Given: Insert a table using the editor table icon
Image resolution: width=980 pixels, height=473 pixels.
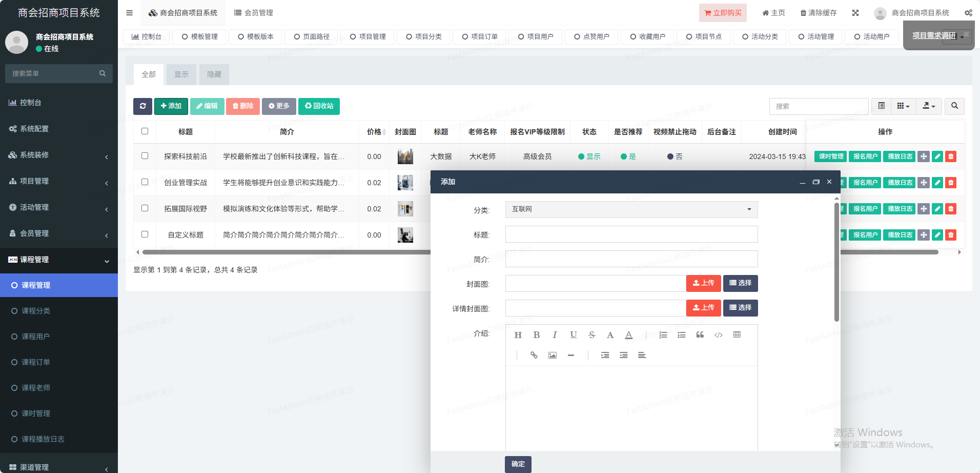Looking at the screenshot, I should (x=737, y=335).
